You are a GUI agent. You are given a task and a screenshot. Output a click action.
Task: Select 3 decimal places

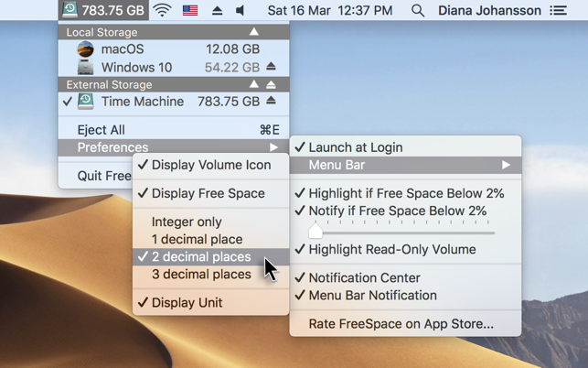[210, 274]
